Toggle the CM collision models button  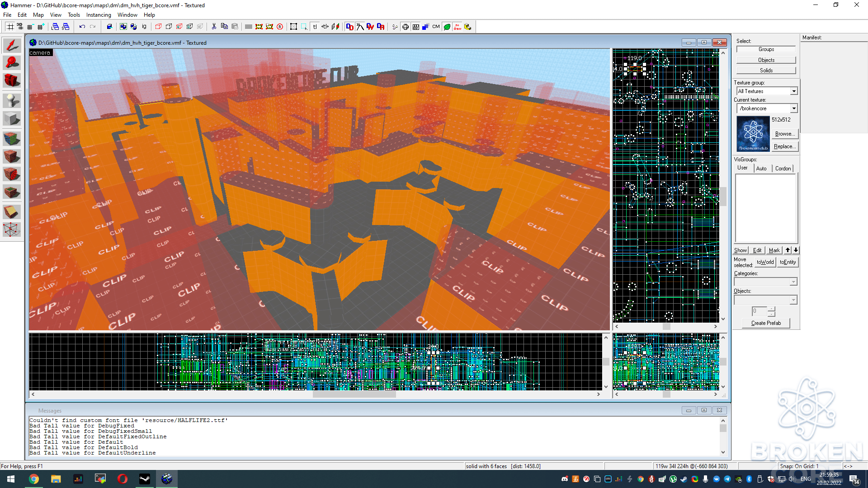[x=436, y=27]
